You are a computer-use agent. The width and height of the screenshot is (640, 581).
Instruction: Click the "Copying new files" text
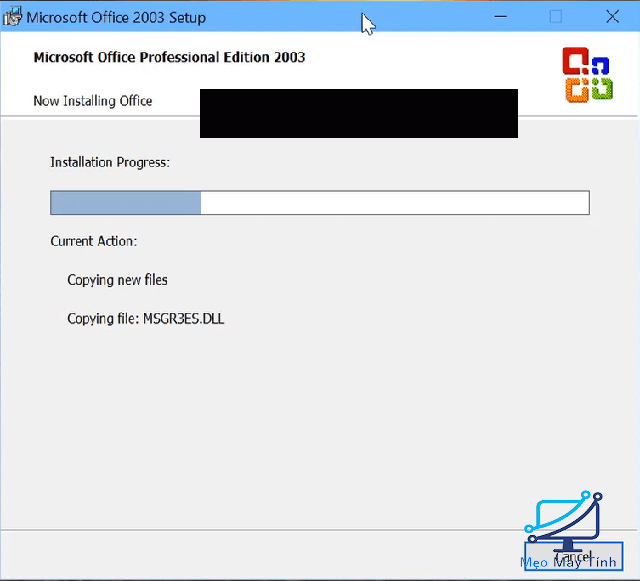point(117,280)
